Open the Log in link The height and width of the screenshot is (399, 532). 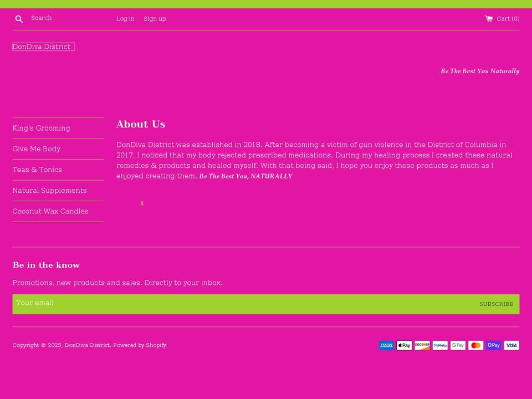coord(125,19)
